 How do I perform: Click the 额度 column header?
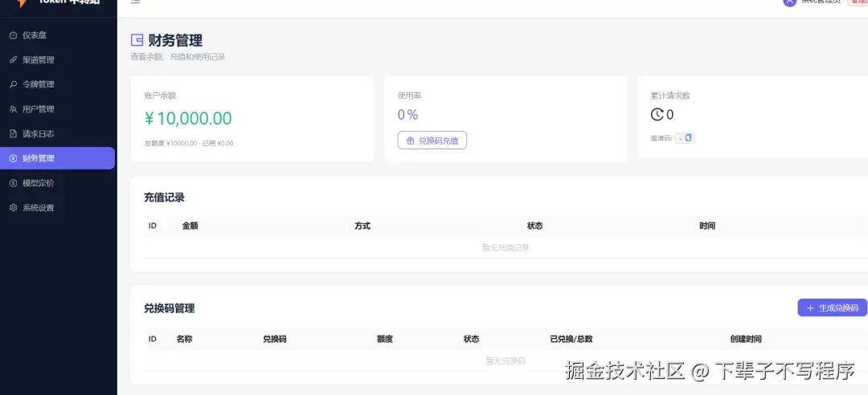(385, 339)
